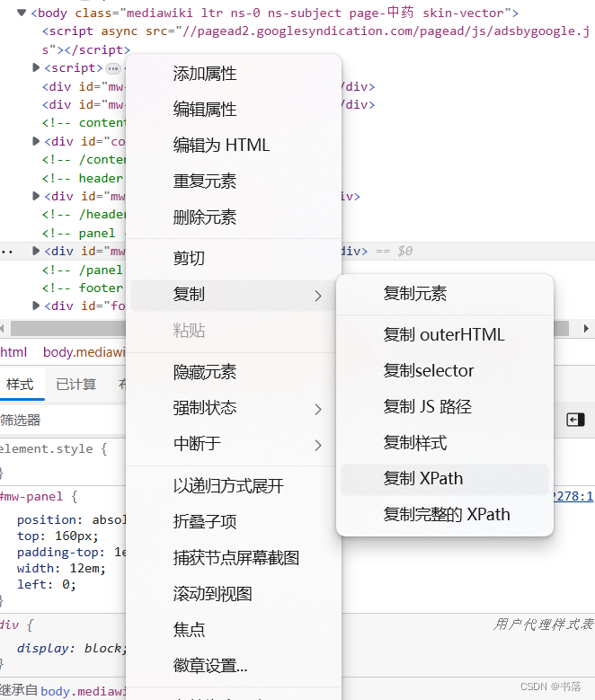Image resolution: width=595 pixels, height=700 pixels.
Task: Click the <!-- header comment row
Action: pyautogui.click(x=83, y=178)
